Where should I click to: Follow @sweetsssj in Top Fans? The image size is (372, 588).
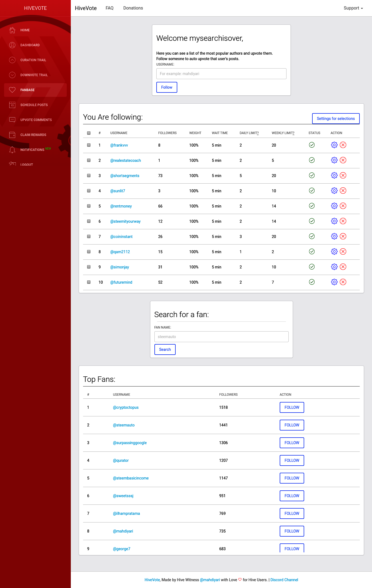(292, 496)
